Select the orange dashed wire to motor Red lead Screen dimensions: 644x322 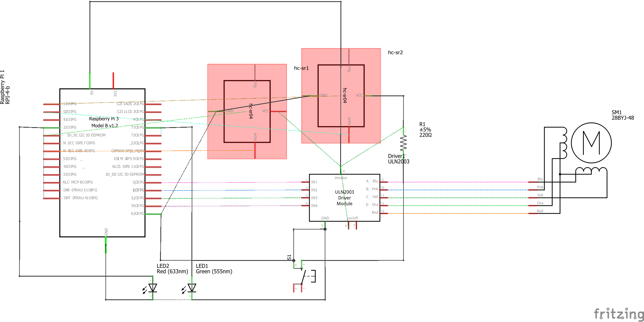tap(458, 214)
